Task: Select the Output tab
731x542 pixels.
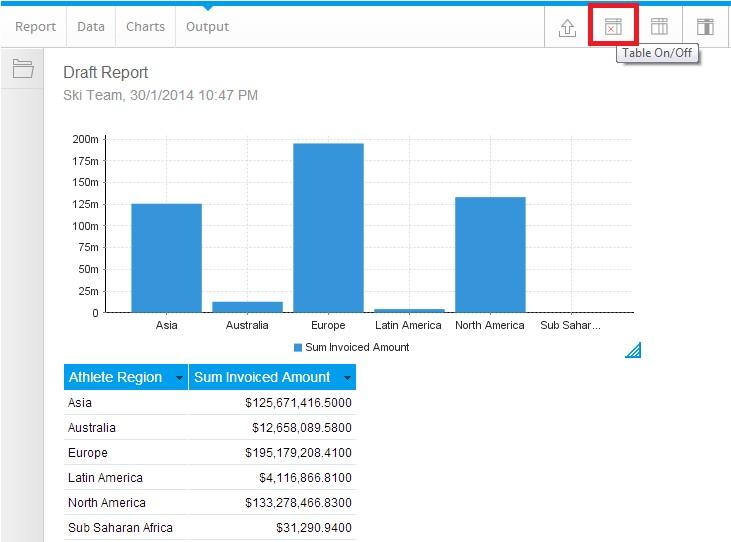Action: [x=207, y=27]
